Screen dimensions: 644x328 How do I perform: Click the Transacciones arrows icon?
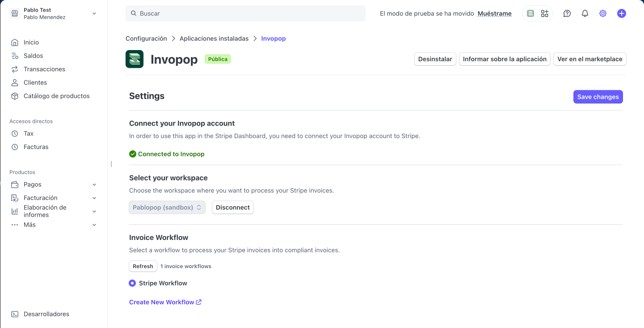(15, 69)
